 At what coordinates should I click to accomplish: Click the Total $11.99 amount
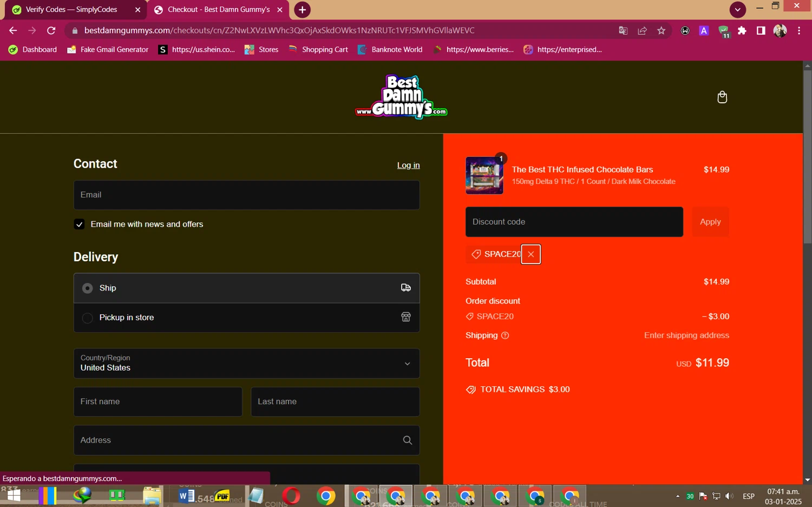coord(712,363)
